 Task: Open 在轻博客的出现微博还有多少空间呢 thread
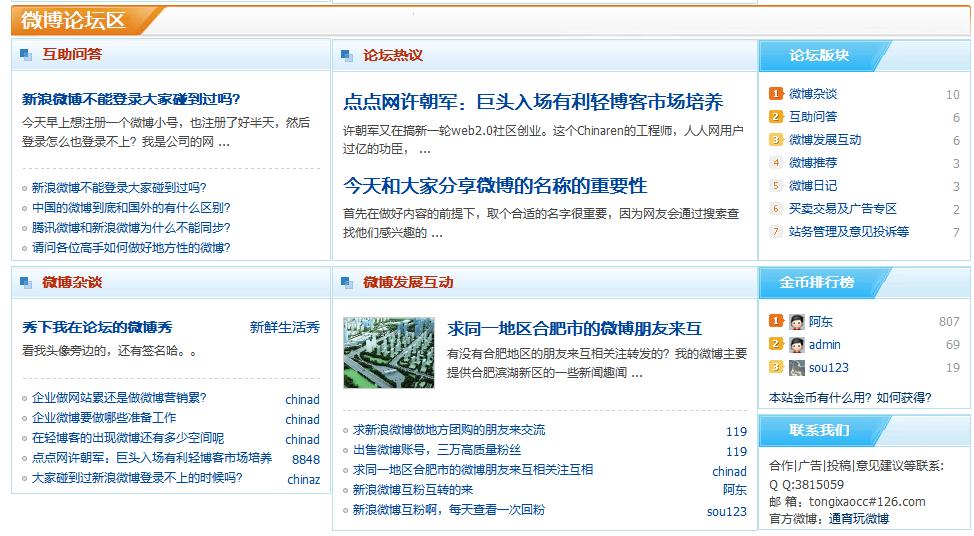click(x=128, y=438)
